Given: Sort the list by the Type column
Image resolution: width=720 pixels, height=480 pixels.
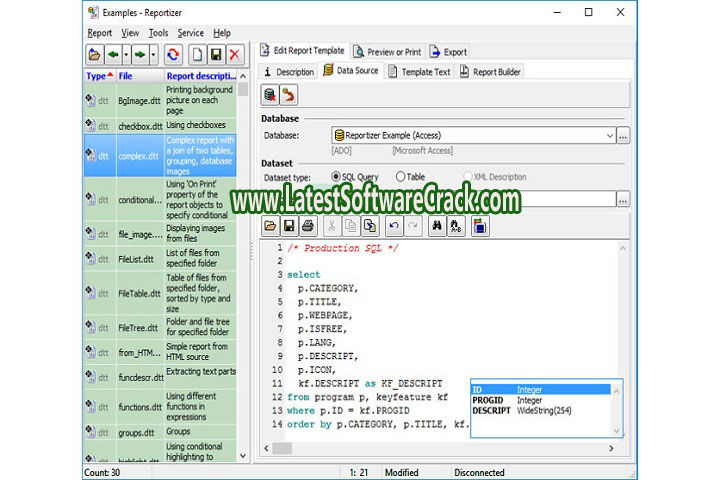Looking at the screenshot, I should (x=100, y=76).
